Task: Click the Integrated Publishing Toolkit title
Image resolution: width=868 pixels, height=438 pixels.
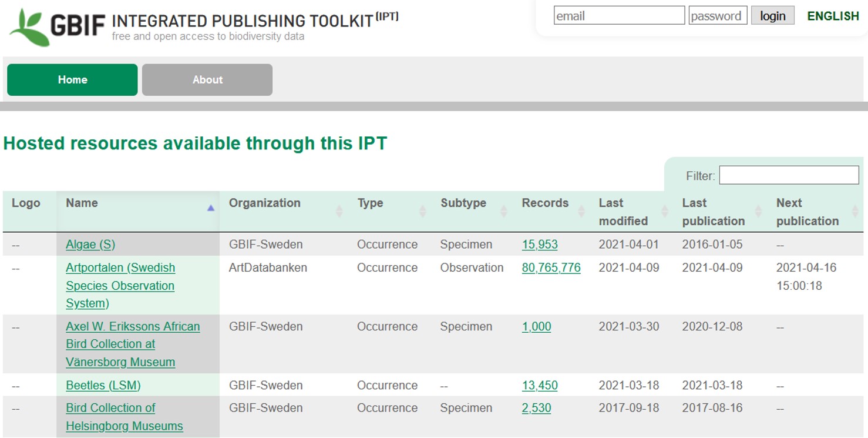Action: [255, 21]
